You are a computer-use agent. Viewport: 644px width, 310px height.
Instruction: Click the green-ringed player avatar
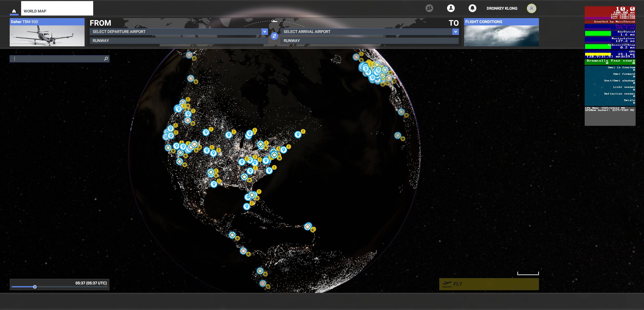[x=532, y=8]
